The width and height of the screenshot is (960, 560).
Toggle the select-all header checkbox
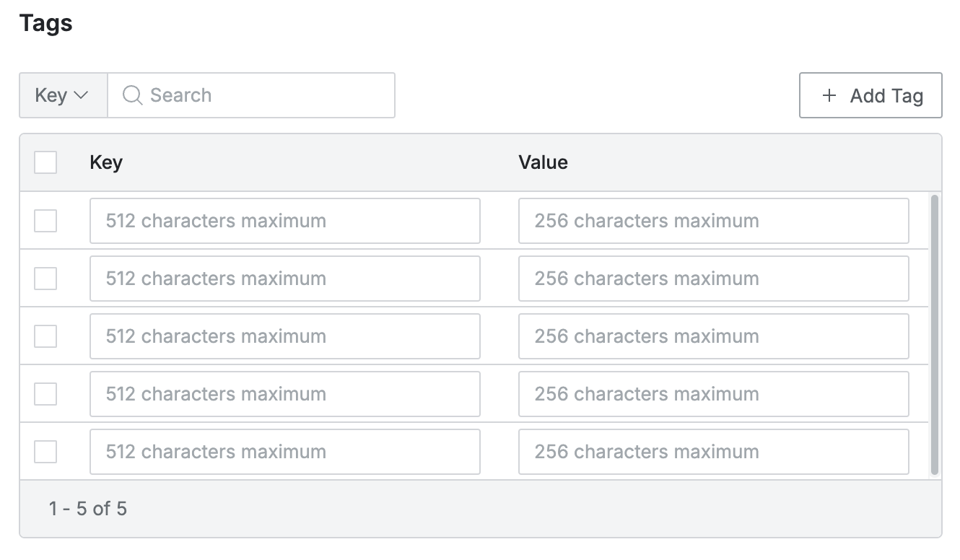click(45, 162)
